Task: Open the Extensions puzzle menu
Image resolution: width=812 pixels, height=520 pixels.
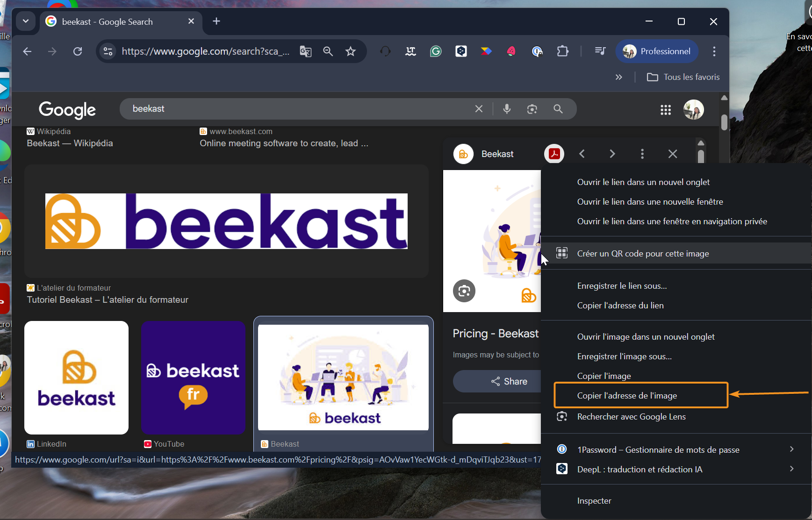Action: tap(563, 51)
